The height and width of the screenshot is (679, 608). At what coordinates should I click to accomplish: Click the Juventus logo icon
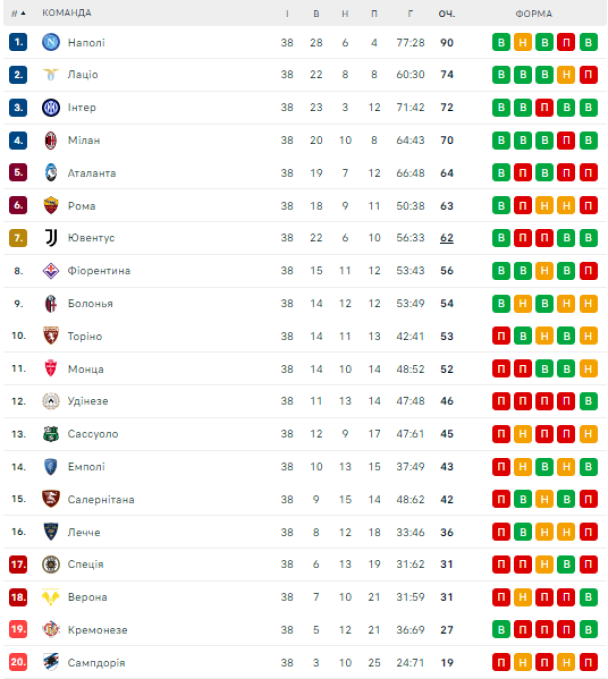[50, 238]
